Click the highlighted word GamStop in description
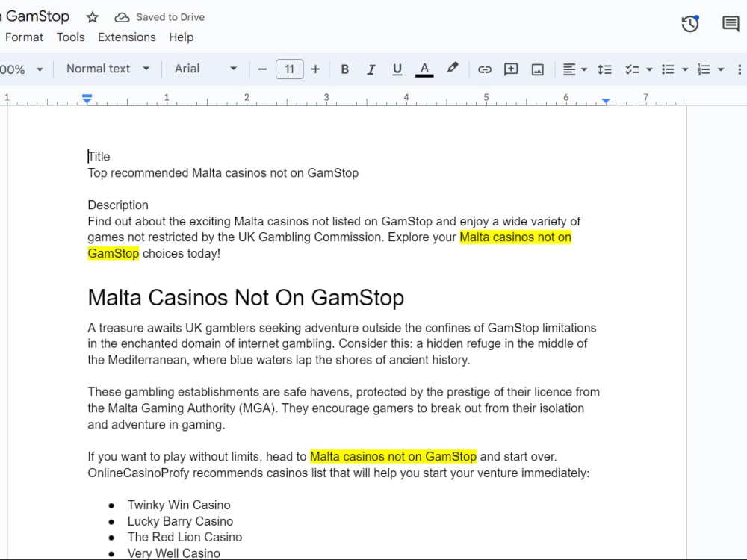The width and height of the screenshot is (747, 560). [114, 253]
